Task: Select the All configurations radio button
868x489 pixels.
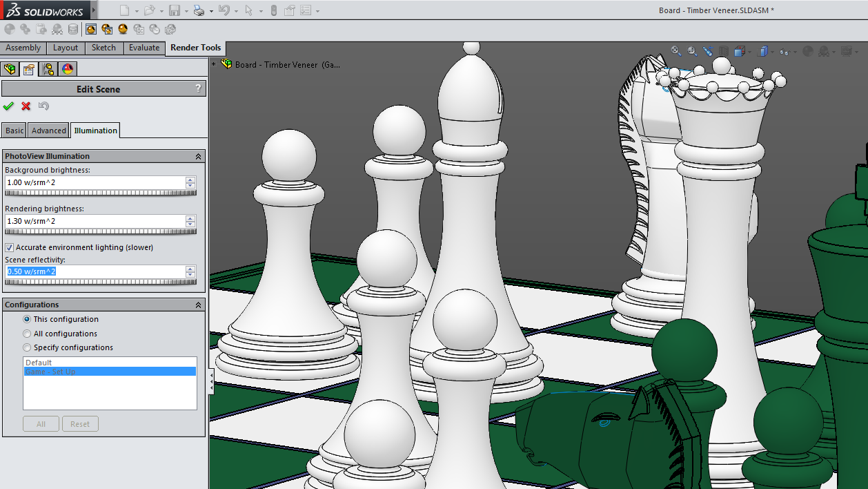Action: pyautogui.click(x=28, y=334)
